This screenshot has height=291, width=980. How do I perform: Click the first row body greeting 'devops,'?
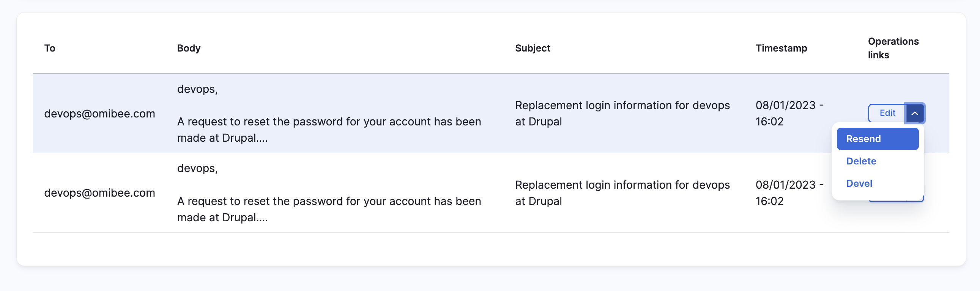[197, 89]
